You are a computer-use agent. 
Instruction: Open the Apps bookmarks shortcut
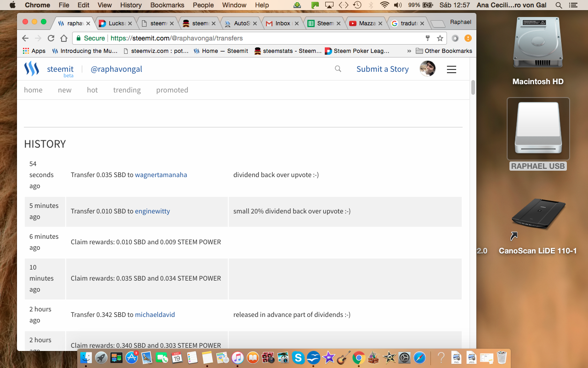pyautogui.click(x=34, y=51)
